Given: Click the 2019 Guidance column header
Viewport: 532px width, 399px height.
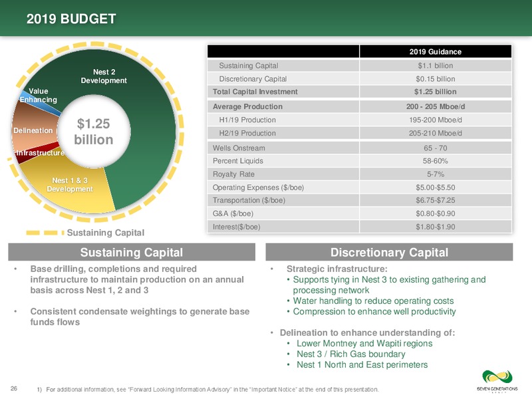Looking at the screenshot, I should [436, 52].
